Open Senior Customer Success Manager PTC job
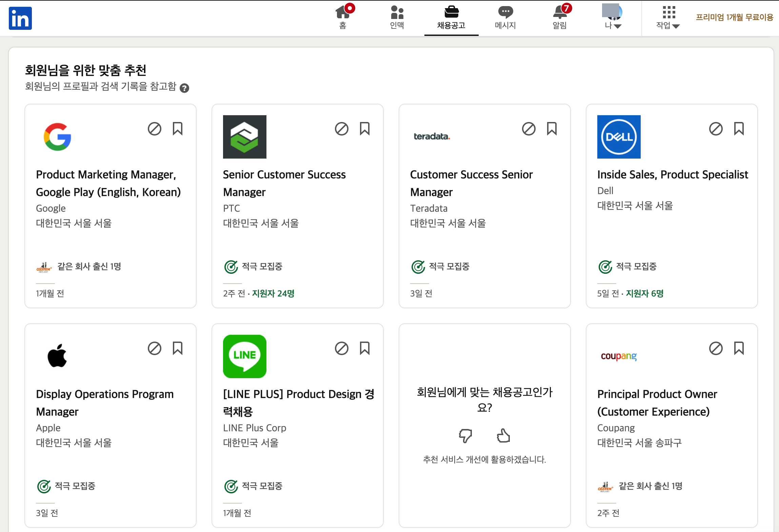 (284, 183)
